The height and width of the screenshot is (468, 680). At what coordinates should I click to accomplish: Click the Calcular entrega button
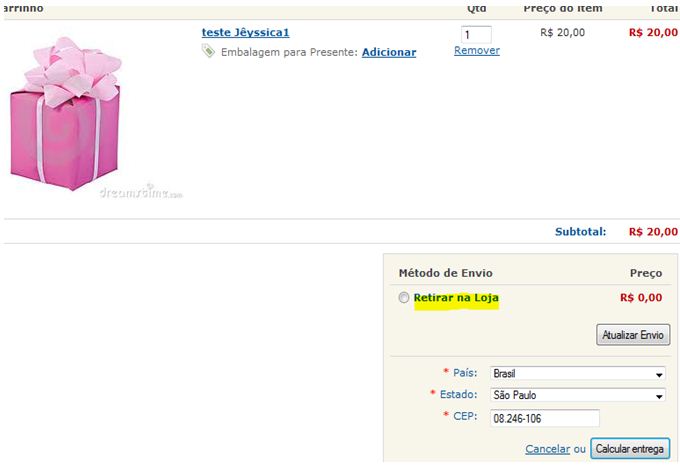[x=630, y=448]
